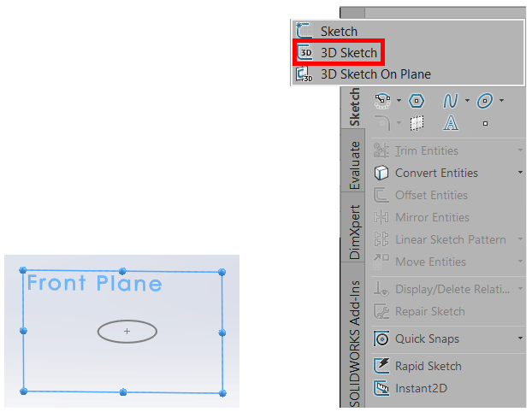Expand the Display/Delete Relations dropdown arrow

pyautogui.click(x=520, y=289)
